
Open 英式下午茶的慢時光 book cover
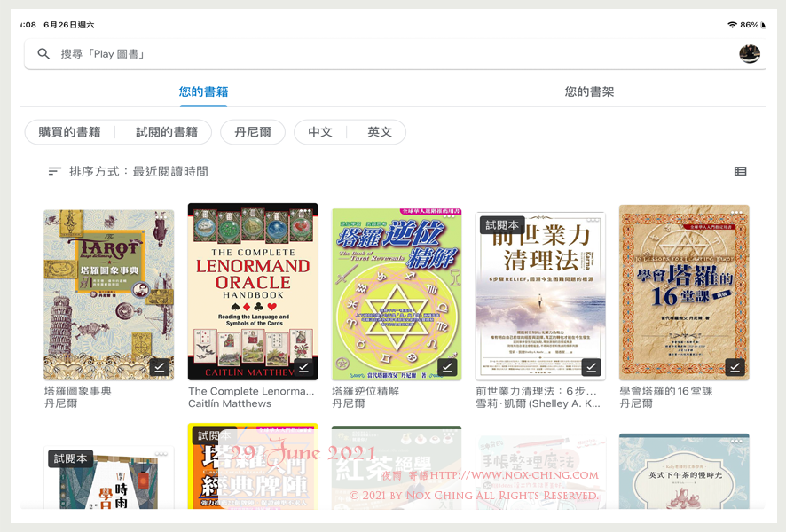click(684, 472)
